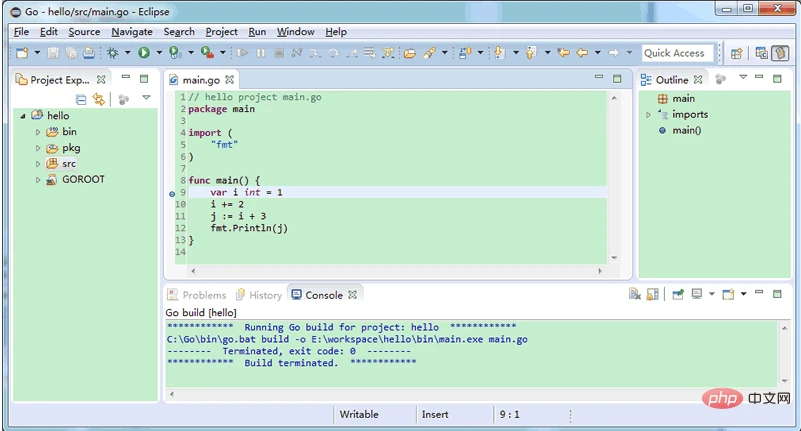
Task: Open the Coverage dropdown arrow
Action: 191,53
